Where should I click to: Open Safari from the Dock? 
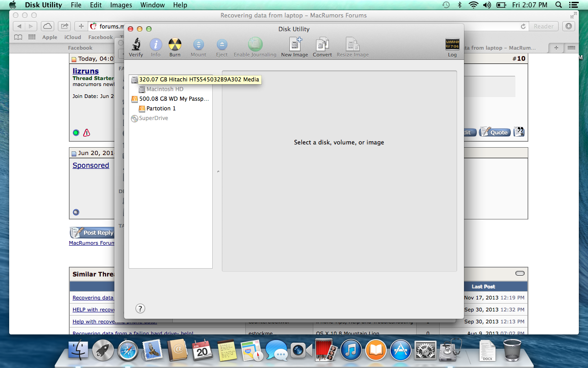[128, 351]
